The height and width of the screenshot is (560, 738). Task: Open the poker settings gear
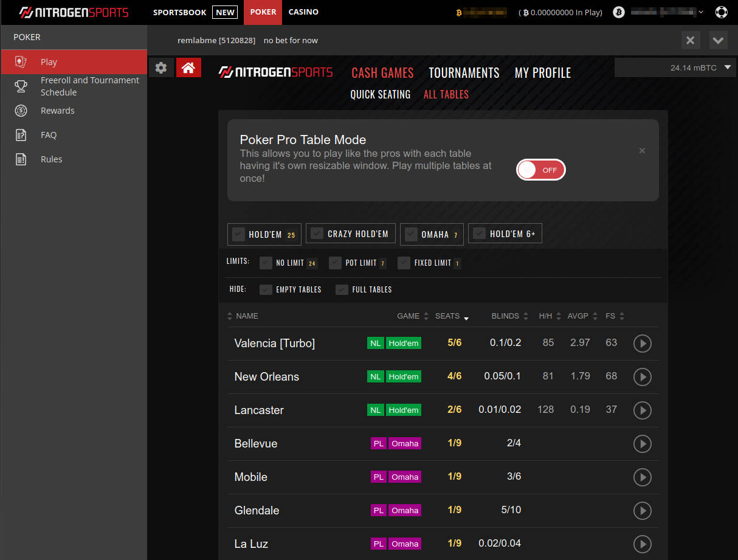point(161,67)
